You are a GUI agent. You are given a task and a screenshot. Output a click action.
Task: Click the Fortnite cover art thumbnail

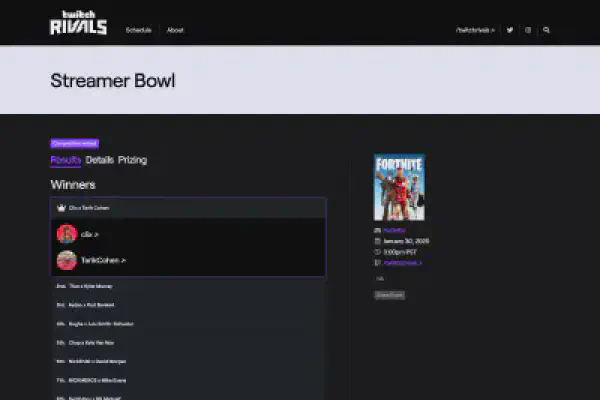pos(399,187)
